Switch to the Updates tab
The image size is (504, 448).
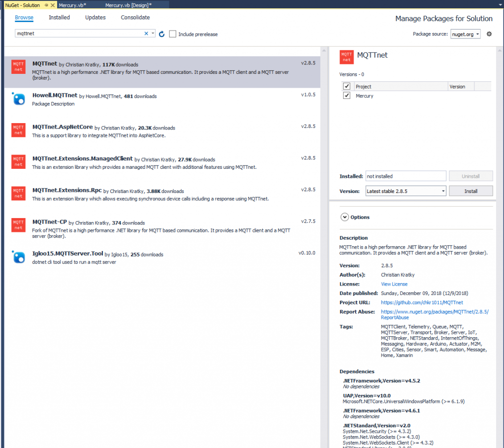coord(95,17)
